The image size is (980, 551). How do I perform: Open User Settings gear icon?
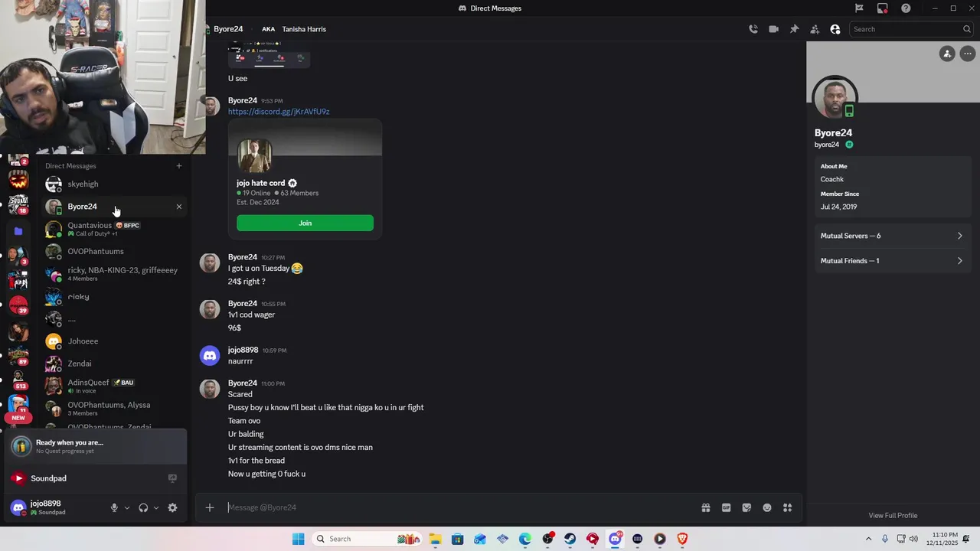[172, 507]
